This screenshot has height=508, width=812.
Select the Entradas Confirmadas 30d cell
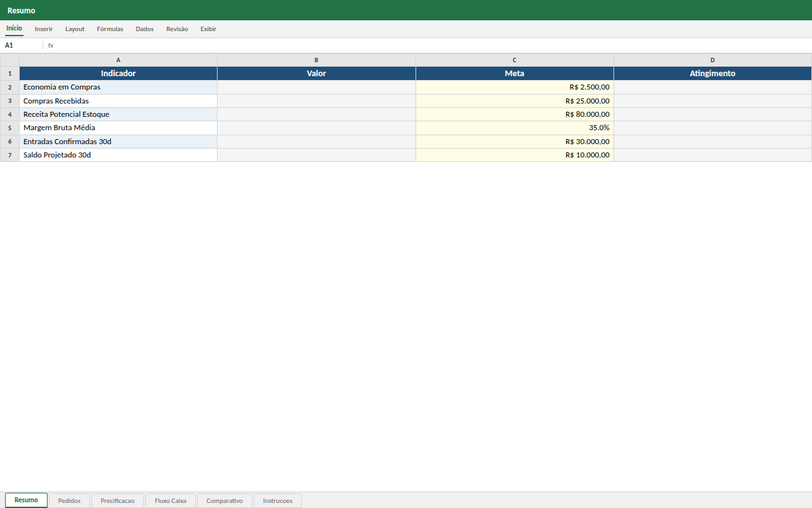pos(118,142)
